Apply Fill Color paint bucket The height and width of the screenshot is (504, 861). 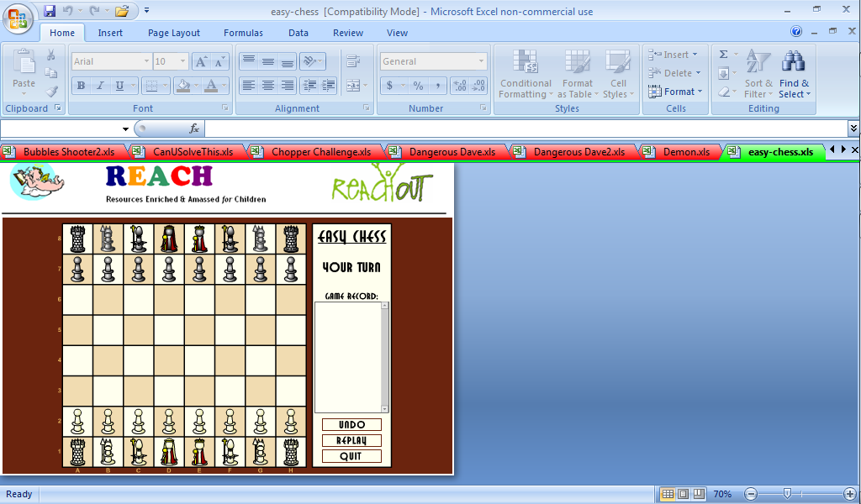(183, 86)
